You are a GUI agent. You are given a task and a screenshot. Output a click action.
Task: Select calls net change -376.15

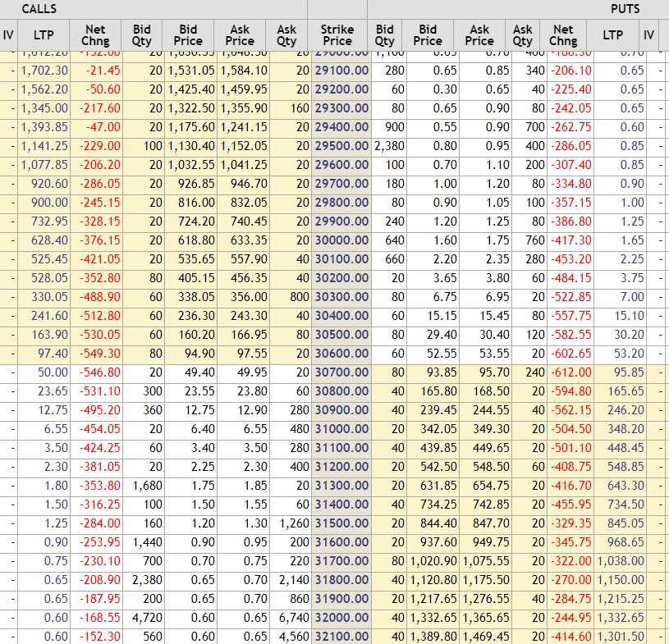pyautogui.click(x=100, y=240)
